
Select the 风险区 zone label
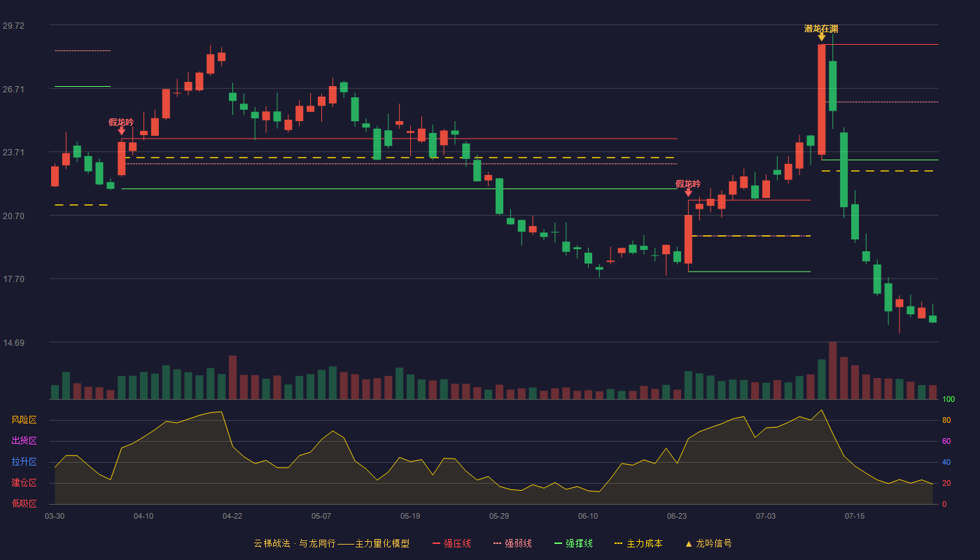[x=24, y=420]
